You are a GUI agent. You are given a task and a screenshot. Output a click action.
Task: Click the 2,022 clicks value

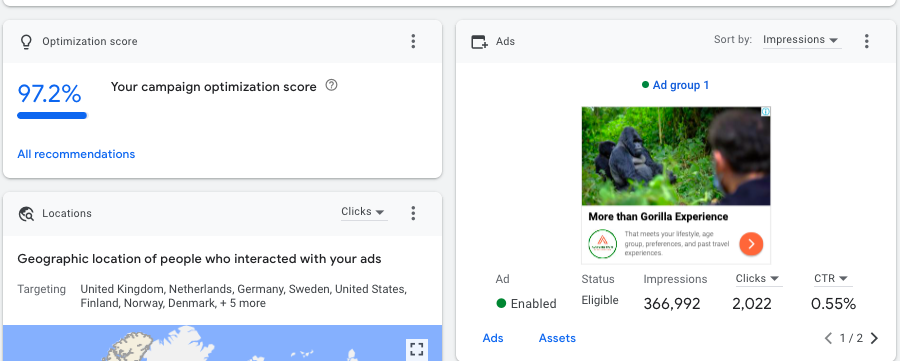[752, 304]
